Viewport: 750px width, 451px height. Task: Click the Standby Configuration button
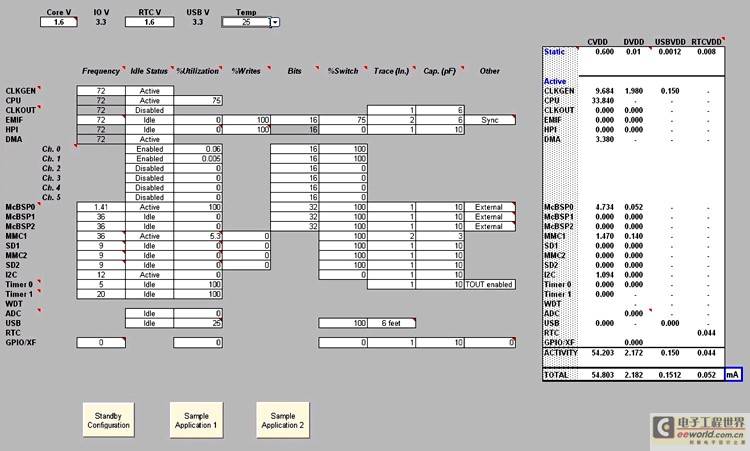[108, 420]
